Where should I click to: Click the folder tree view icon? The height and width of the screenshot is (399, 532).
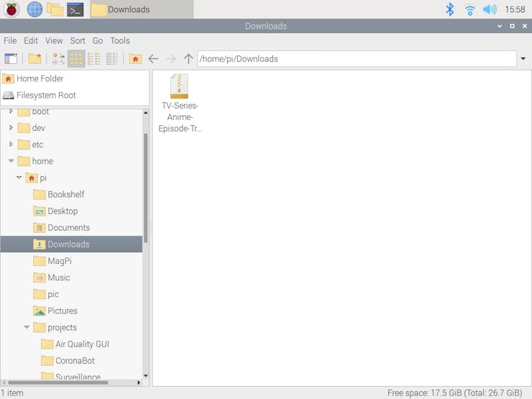(x=58, y=59)
